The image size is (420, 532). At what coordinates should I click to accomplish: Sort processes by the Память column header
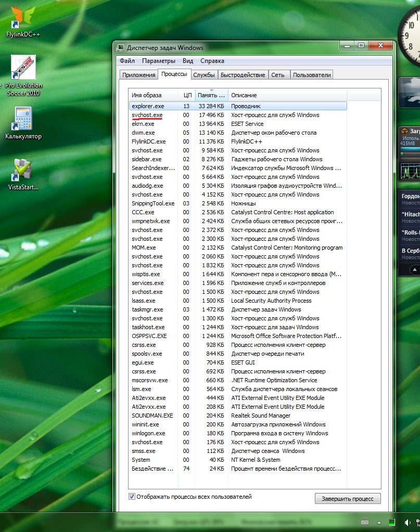212,95
